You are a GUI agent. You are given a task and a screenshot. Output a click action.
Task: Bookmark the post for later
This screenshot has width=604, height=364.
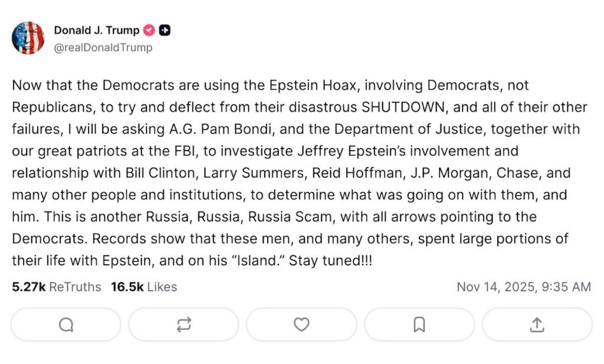click(x=419, y=324)
